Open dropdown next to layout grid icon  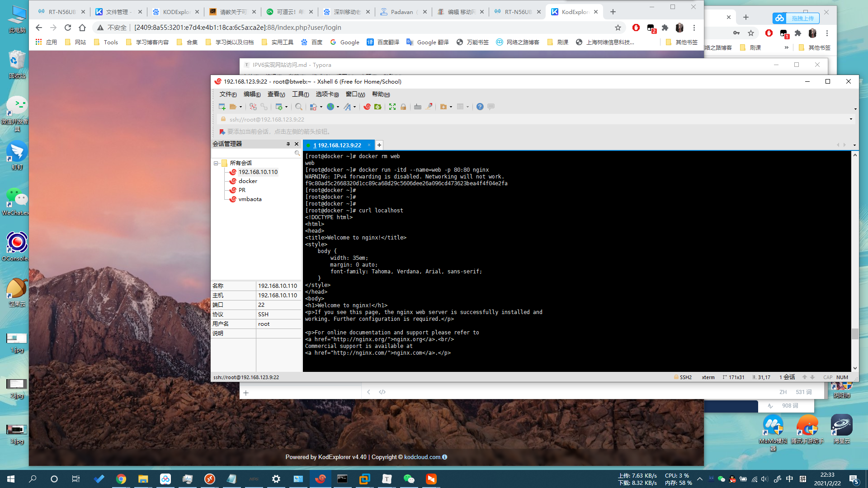(467, 107)
